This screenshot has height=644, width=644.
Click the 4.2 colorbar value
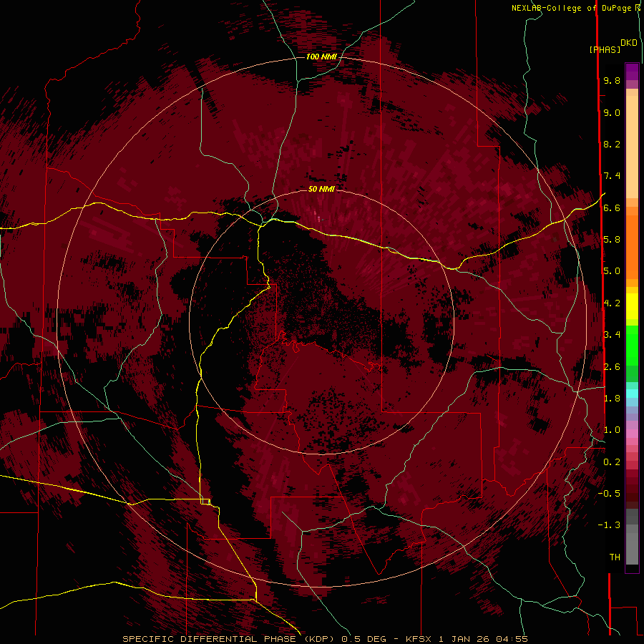612,303
